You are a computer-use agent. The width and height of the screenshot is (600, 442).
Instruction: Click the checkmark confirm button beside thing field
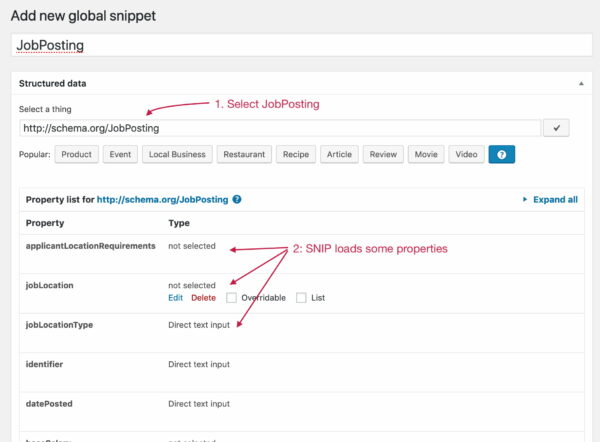(556, 128)
